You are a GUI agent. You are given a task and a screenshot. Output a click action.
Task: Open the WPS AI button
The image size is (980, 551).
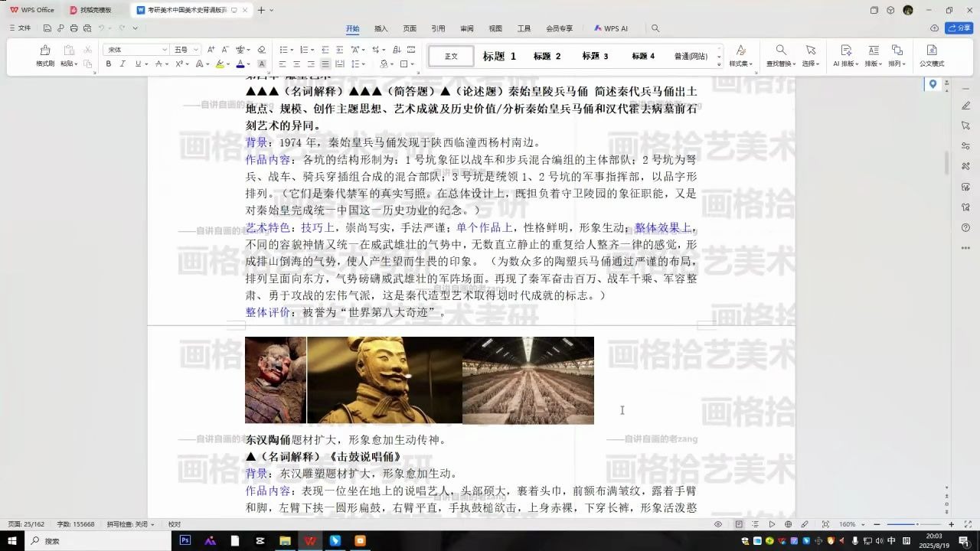click(611, 28)
